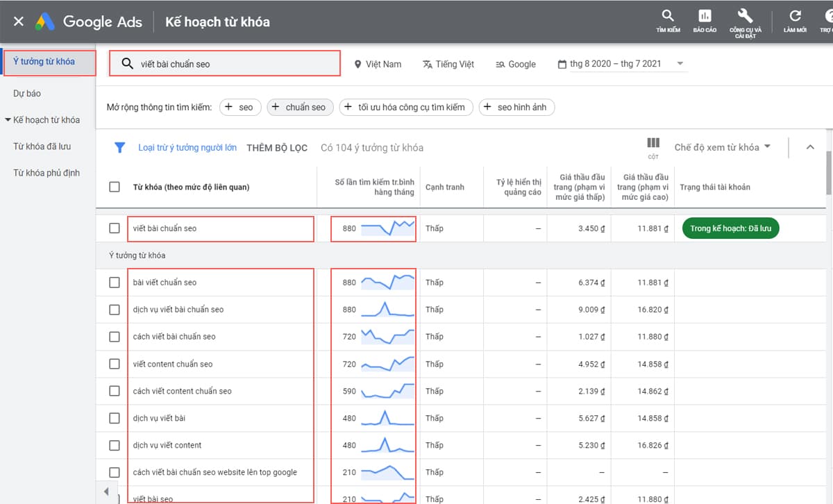Check the 'viết bài chuẩn seo' keyword checkbox

click(114, 228)
